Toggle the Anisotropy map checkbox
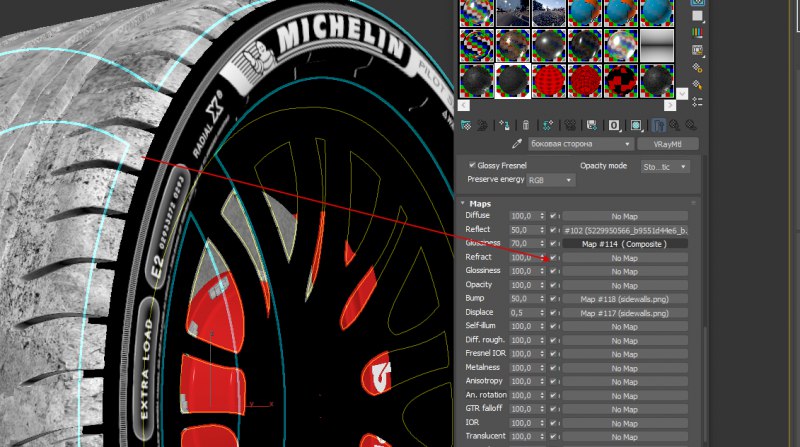Screen dimensions: 800x447 pyautogui.click(x=553, y=382)
